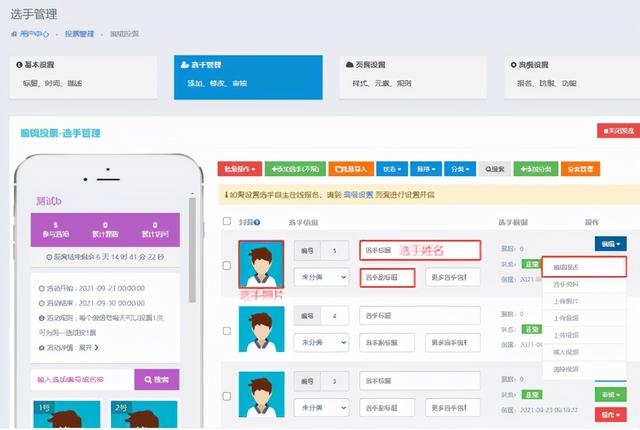Click the 1号 contestant card in phone preview
The image size is (640, 430).
[67, 414]
